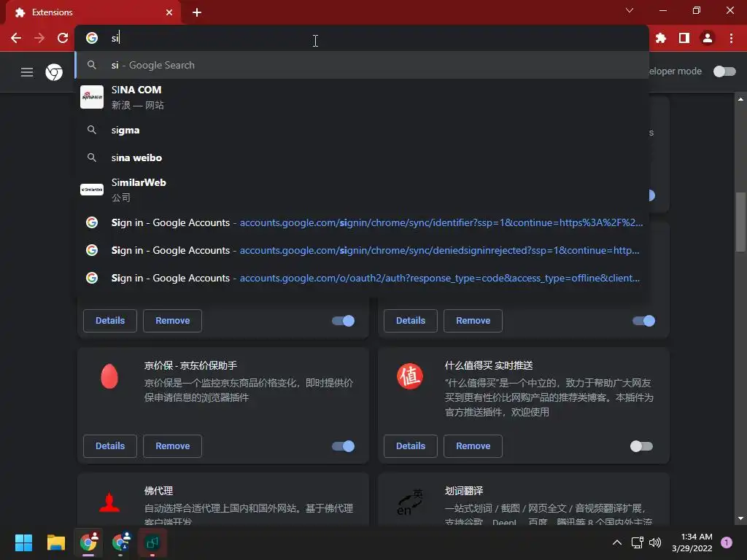This screenshot has height=560, width=747.
Task: Open the second Chrome taskbar icon
Action: tap(121, 542)
